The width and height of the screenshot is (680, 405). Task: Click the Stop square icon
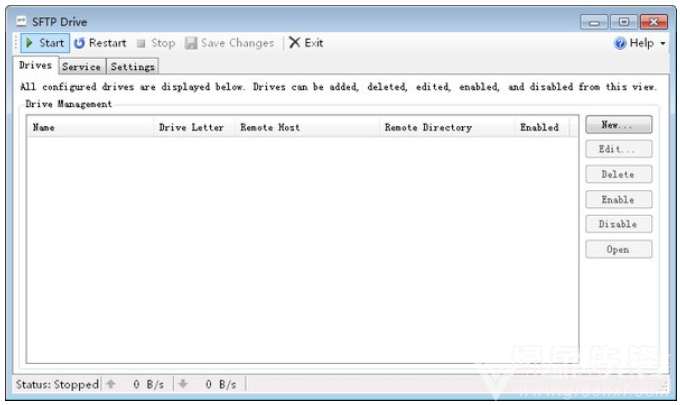141,43
